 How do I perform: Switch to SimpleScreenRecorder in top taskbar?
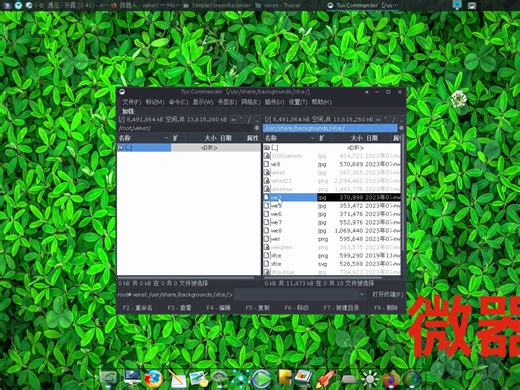click(218, 5)
